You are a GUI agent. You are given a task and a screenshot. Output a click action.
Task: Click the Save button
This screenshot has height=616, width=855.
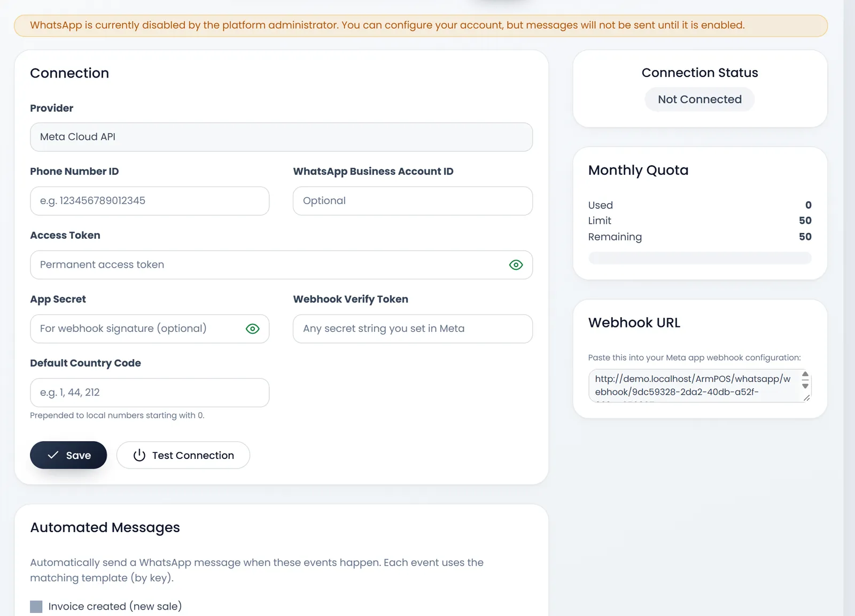[x=68, y=455]
